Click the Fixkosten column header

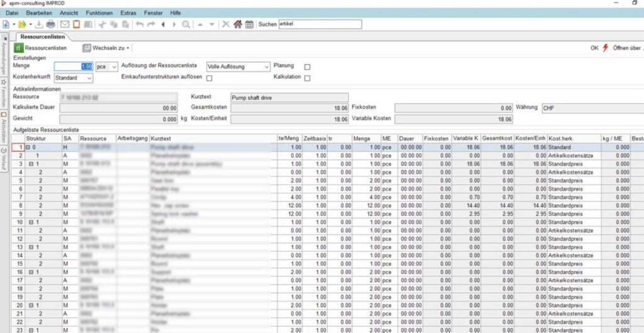tap(438, 139)
